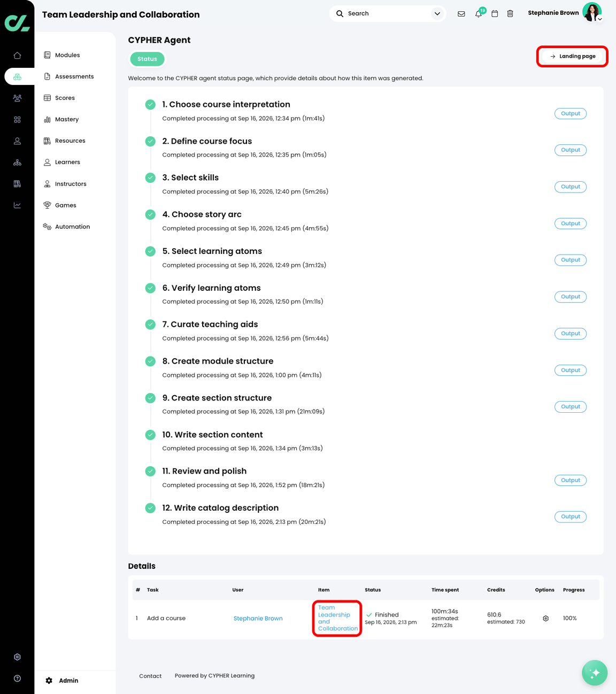Open the reports chart icon in left rail

pos(17,205)
